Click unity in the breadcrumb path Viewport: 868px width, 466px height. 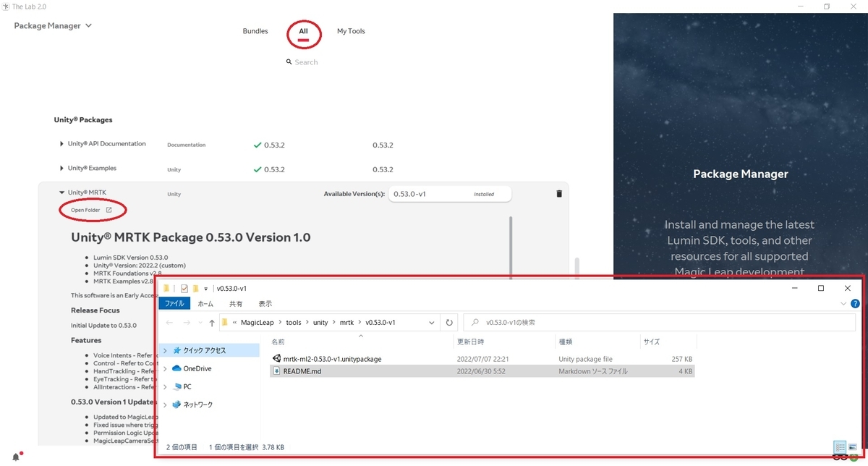(320, 322)
